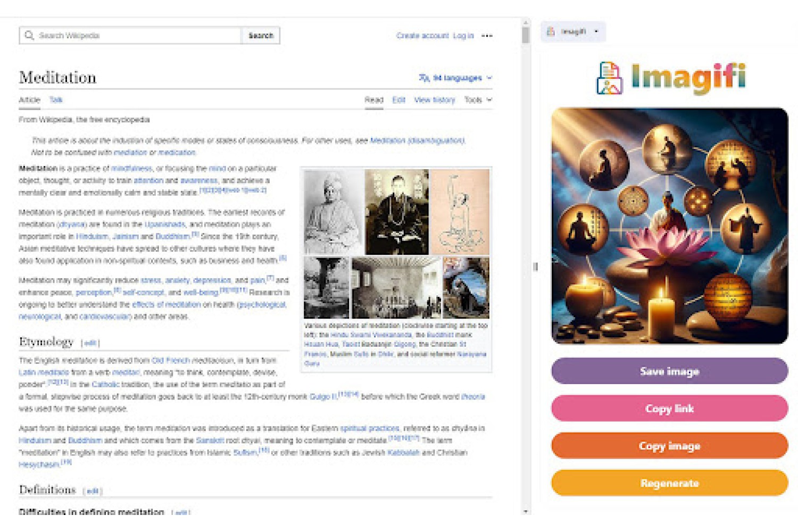798x532 pixels.
Task: Follow the Guigo II link
Action: (x=323, y=396)
